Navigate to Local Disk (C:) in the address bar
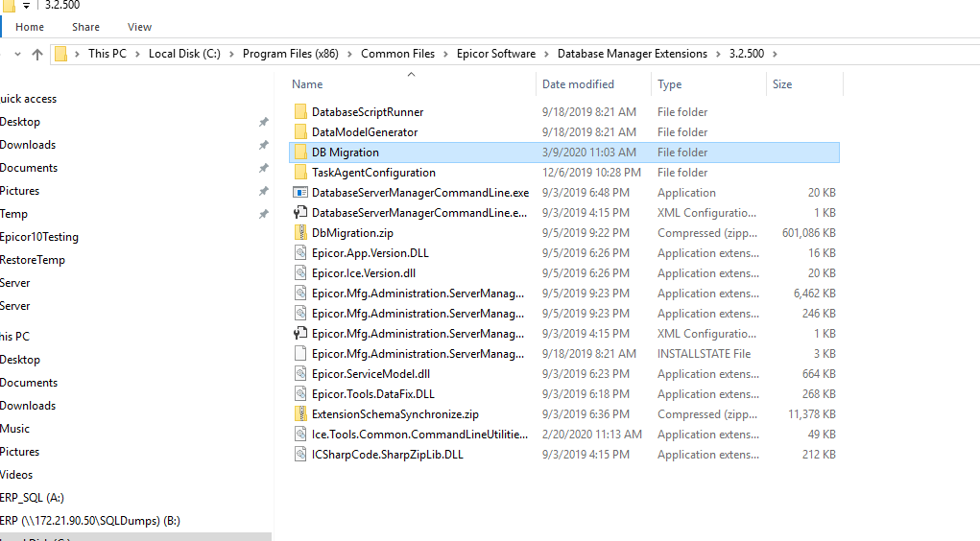Screen dimensions: 980x541 184,54
